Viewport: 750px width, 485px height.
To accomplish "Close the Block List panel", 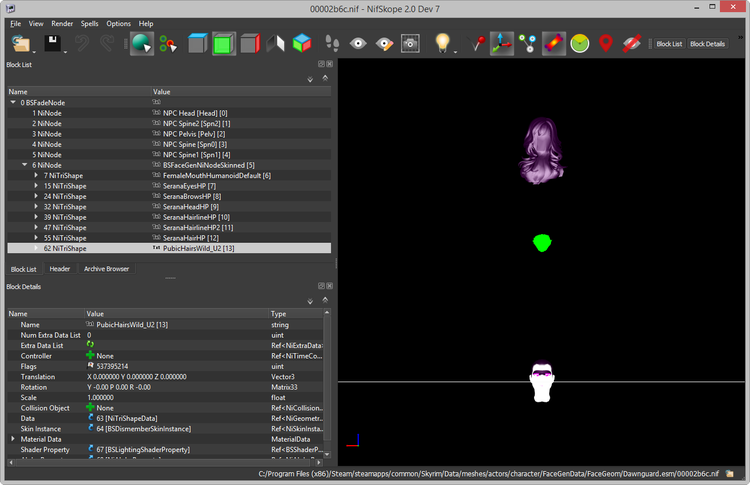I will tap(330, 64).
